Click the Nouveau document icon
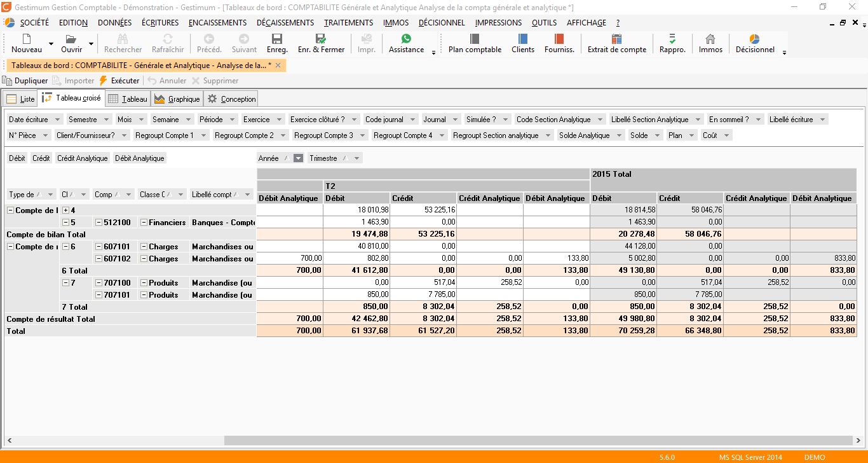Screen dimensions: 868x463 (x=27, y=39)
